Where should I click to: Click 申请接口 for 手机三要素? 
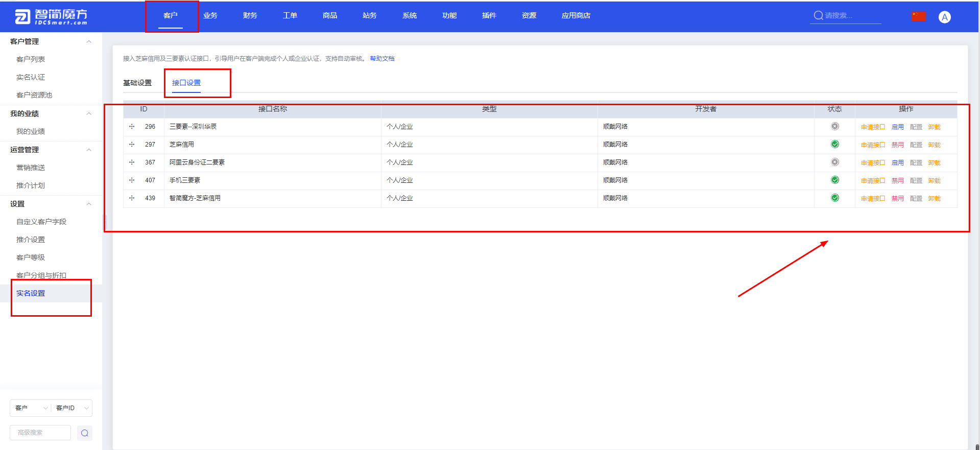873,181
